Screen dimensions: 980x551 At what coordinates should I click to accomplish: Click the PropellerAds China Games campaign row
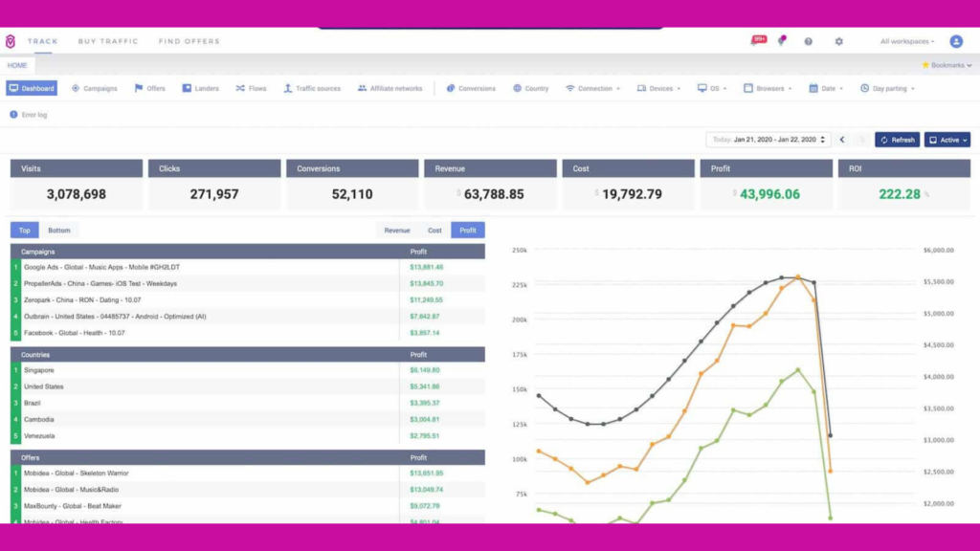[248, 283]
